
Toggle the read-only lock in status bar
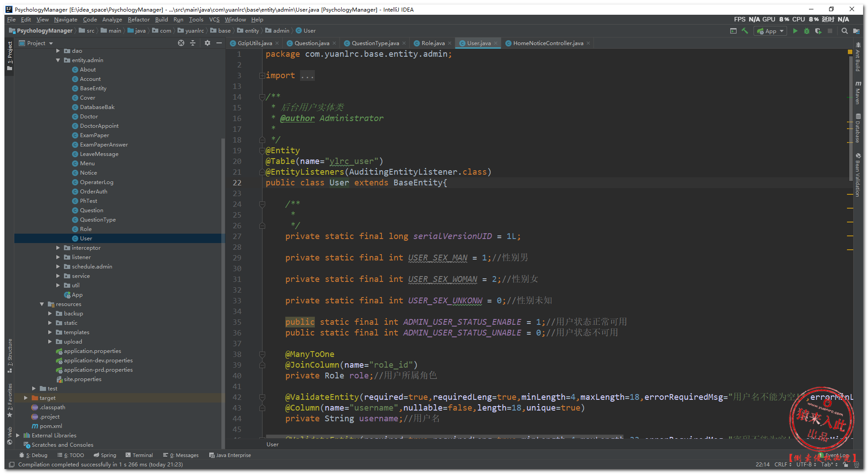coord(846,465)
